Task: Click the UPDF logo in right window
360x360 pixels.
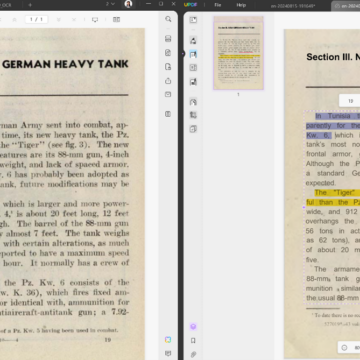Action: pos(190,5)
